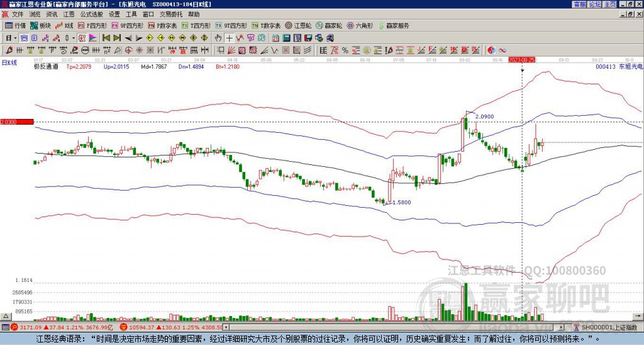Image resolution: width=644 pixels, height=345 pixels.
Task: Click the 客服 customer service button
Action: pyautogui.click(x=579, y=4)
